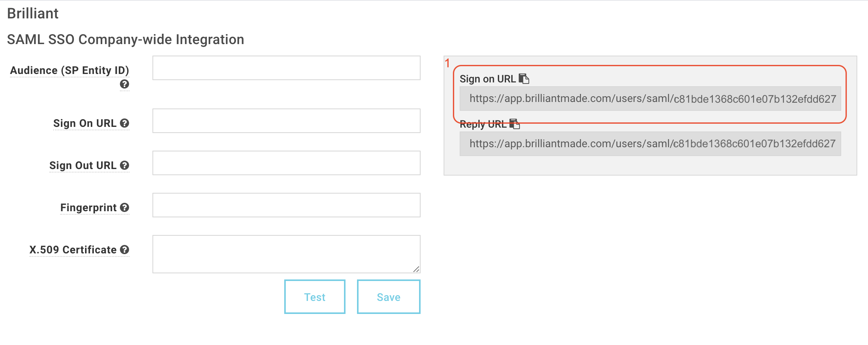The image size is (868, 345).
Task: Select the read-only Reply URL value field
Action: pyautogui.click(x=650, y=144)
